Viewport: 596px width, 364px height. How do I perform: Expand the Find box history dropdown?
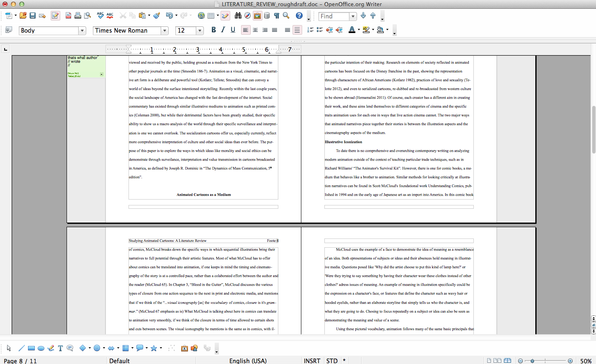(353, 16)
